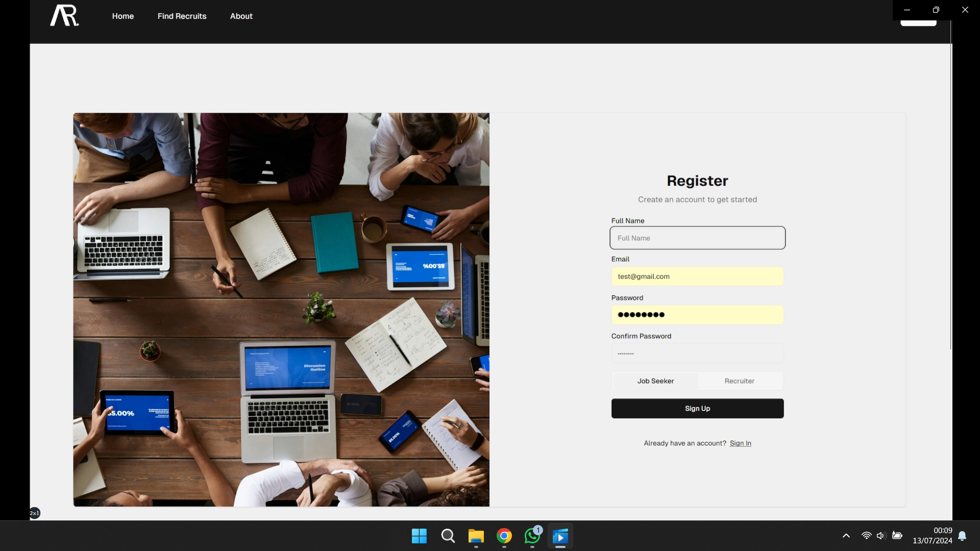Select the Job Seeker role option
Viewport: 980px width, 551px height.
tap(655, 381)
